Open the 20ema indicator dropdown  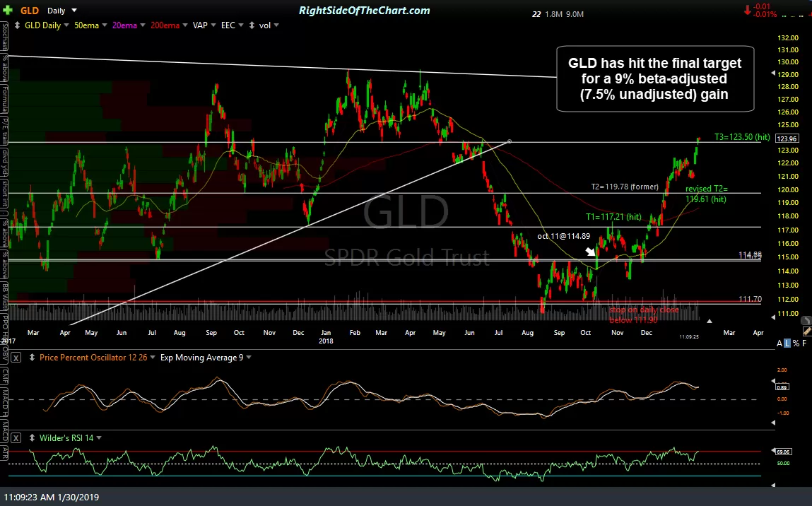tap(143, 25)
